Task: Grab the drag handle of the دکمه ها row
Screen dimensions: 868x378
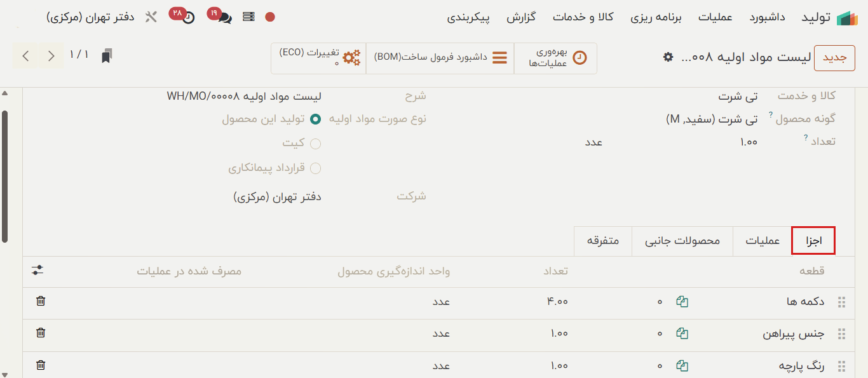Action: pyautogui.click(x=842, y=302)
